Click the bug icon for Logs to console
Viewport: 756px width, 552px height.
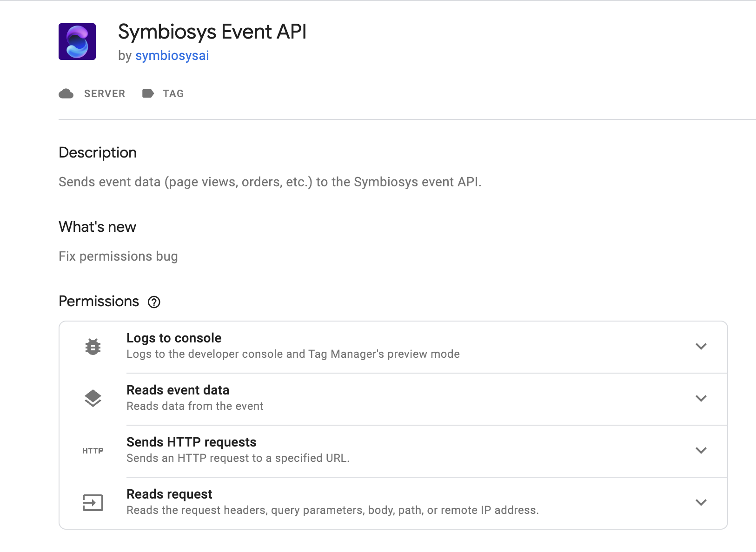point(93,347)
